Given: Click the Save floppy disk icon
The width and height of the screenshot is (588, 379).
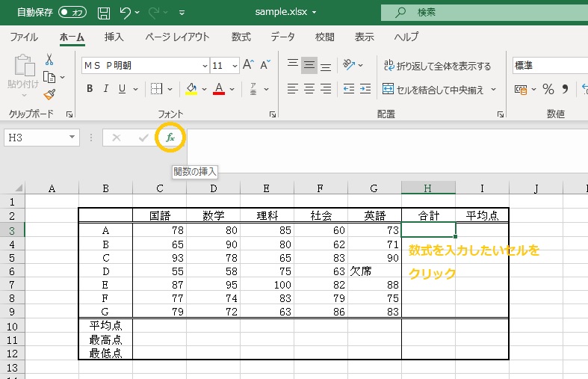Looking at the screenshot, I should coord(104,13).
